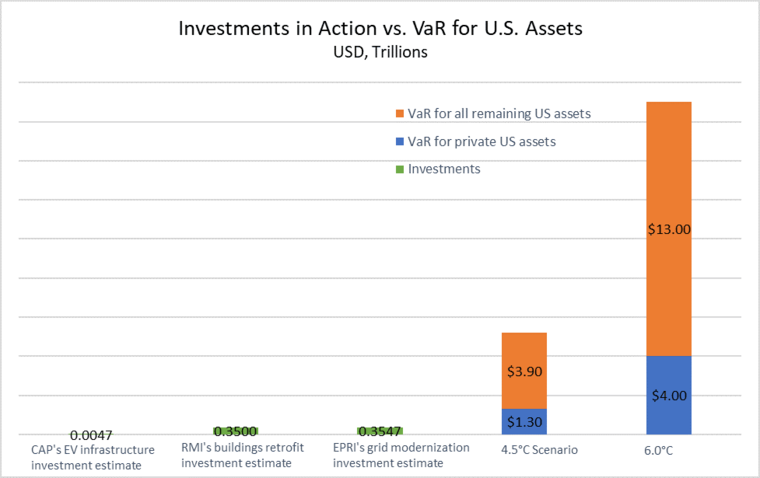Click the 0.3547 green investment bar
The width and height of the screenshot is (760, 478).
click(x=380, y=431)
